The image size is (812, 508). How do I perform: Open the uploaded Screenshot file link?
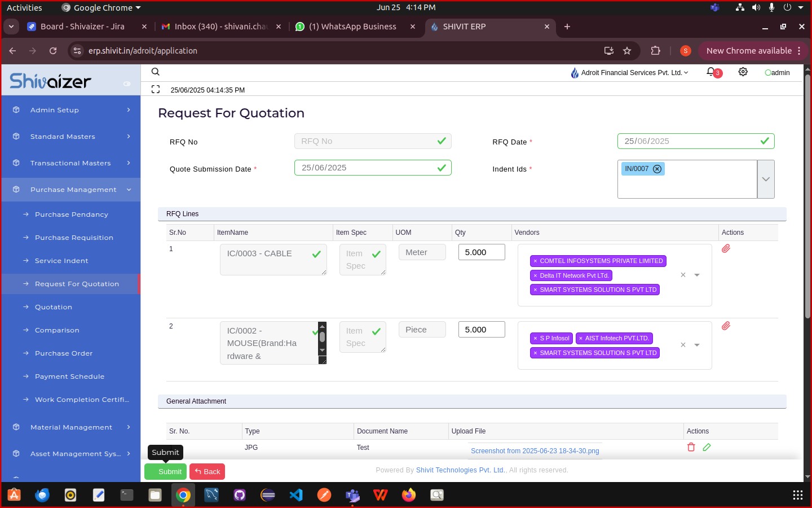click(535, 451)
